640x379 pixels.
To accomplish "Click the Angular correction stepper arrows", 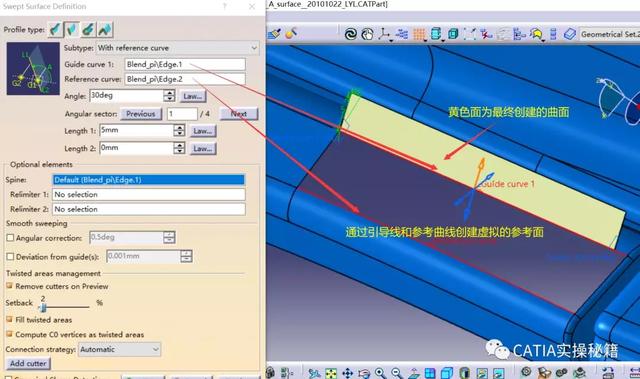I will 169,237.
